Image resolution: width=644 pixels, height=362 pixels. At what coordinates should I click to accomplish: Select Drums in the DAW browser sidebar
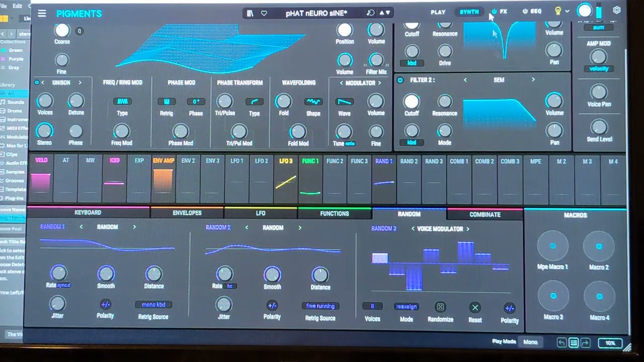coord(15,111)
